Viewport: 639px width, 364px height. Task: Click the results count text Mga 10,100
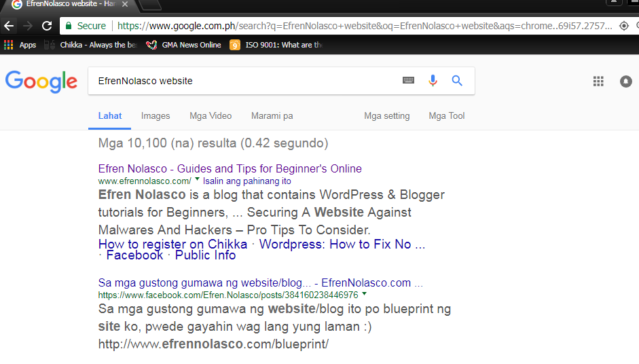[x=213, y=143]
